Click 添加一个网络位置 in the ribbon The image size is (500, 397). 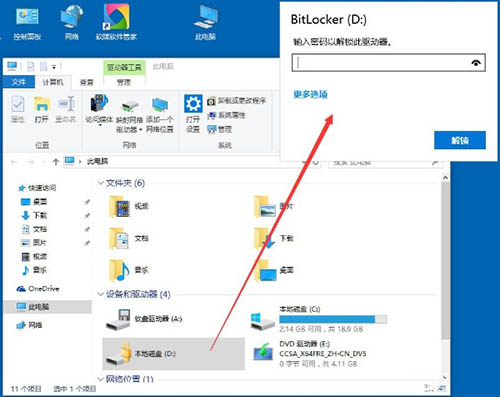(160, 115)
